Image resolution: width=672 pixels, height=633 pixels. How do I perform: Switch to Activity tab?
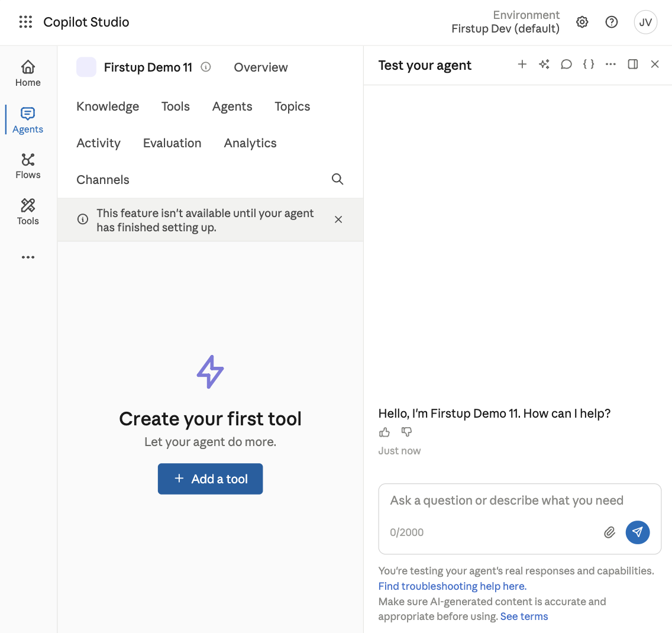[99, 143]
